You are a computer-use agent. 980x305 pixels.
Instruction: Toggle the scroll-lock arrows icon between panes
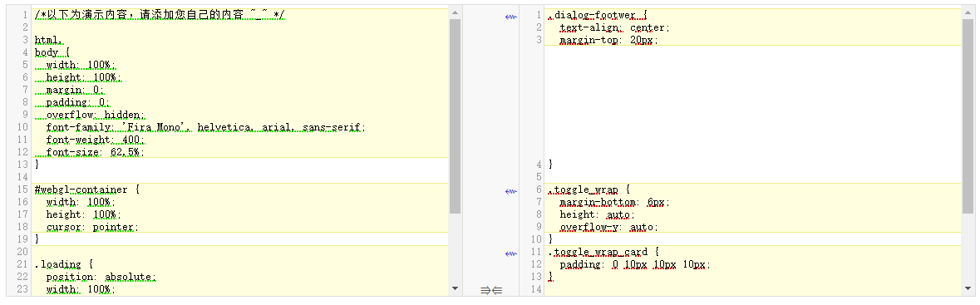[491, 290]
